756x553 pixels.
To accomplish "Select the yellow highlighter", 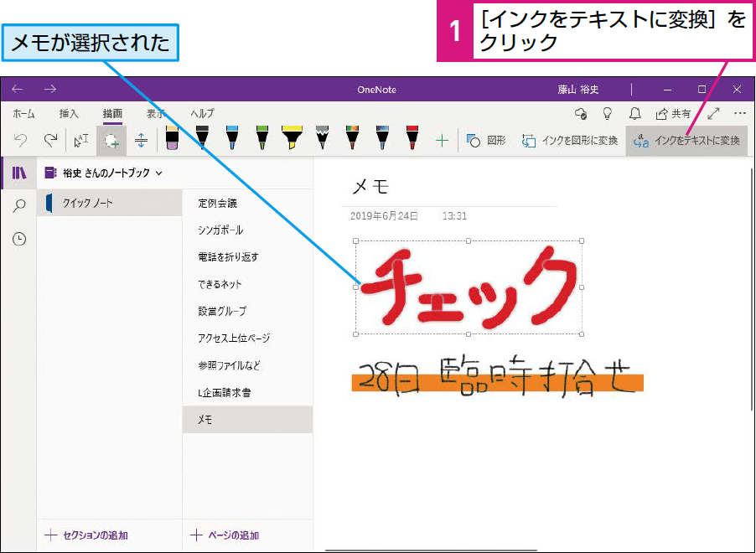I will (x=293, y=138).
